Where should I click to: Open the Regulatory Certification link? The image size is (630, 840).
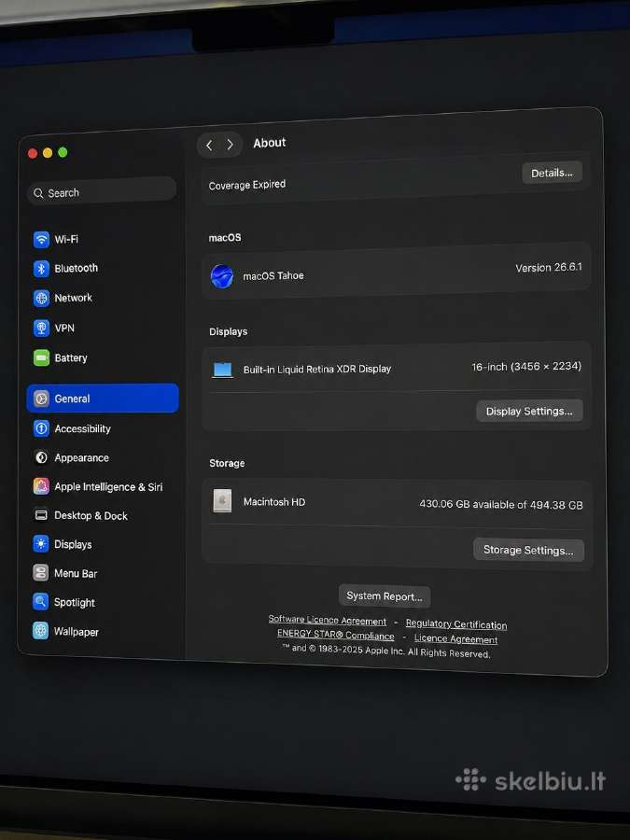455,623
